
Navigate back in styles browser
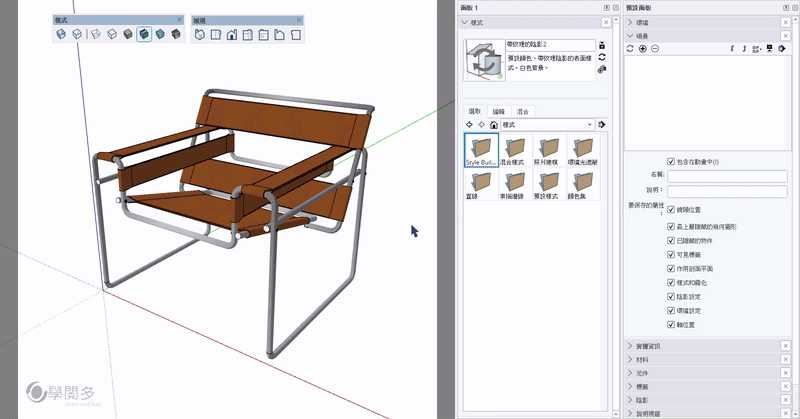click(x=469, y=125)
